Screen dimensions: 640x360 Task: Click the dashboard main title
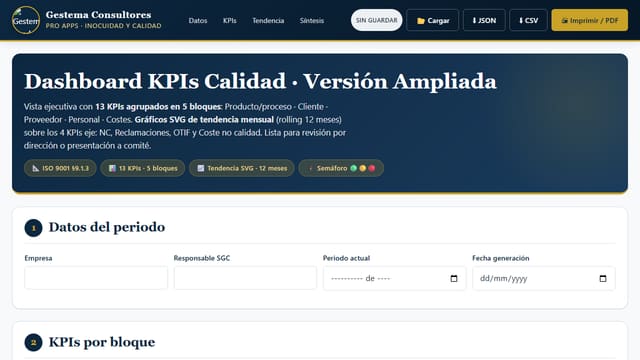pyautogui.click(x=260, y=81)
